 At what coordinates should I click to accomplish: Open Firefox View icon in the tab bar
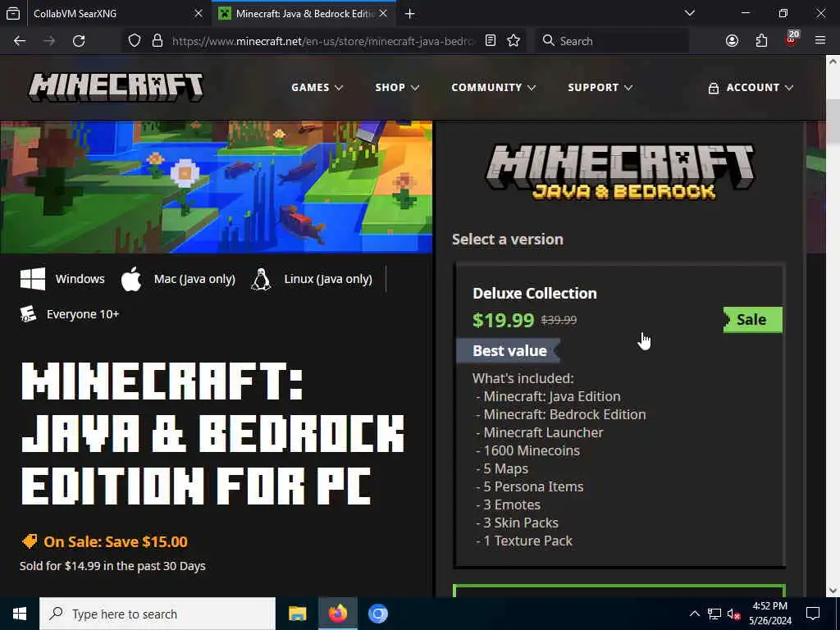point(13,13)
